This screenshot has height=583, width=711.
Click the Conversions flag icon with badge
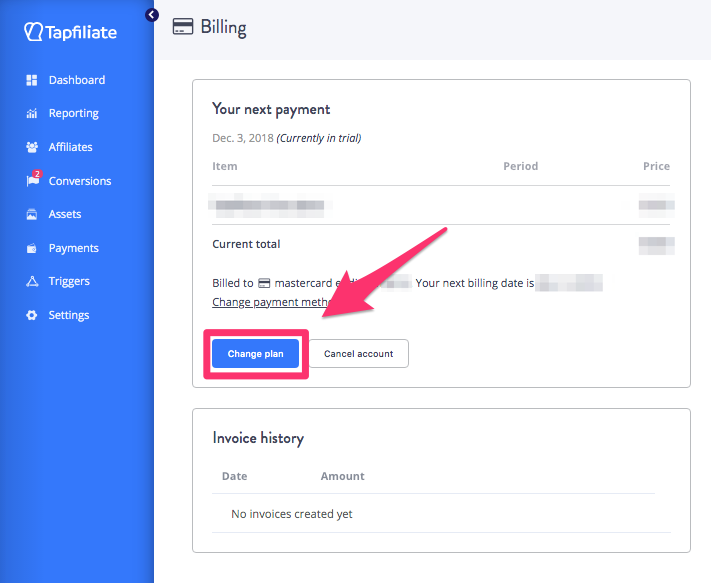click(x=33, y=179)
